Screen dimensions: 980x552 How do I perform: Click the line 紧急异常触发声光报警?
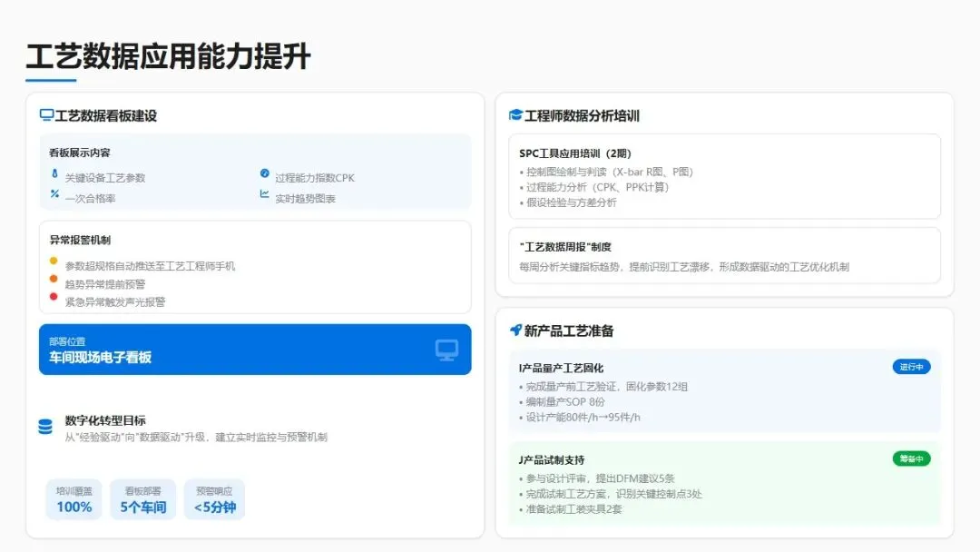point(115,302)
